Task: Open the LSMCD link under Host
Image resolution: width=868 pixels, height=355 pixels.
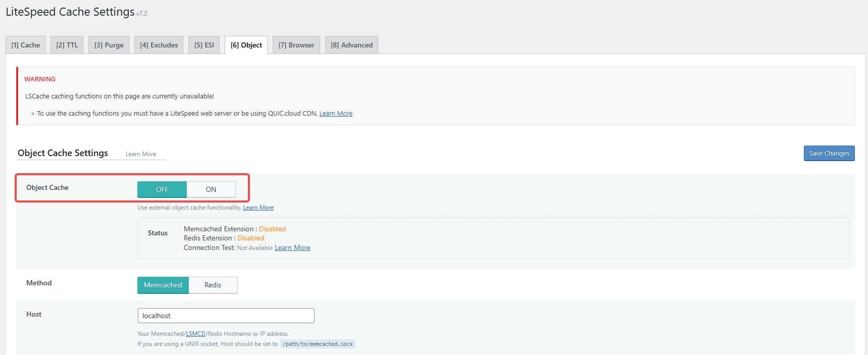Action: click(x=195, y=334)
